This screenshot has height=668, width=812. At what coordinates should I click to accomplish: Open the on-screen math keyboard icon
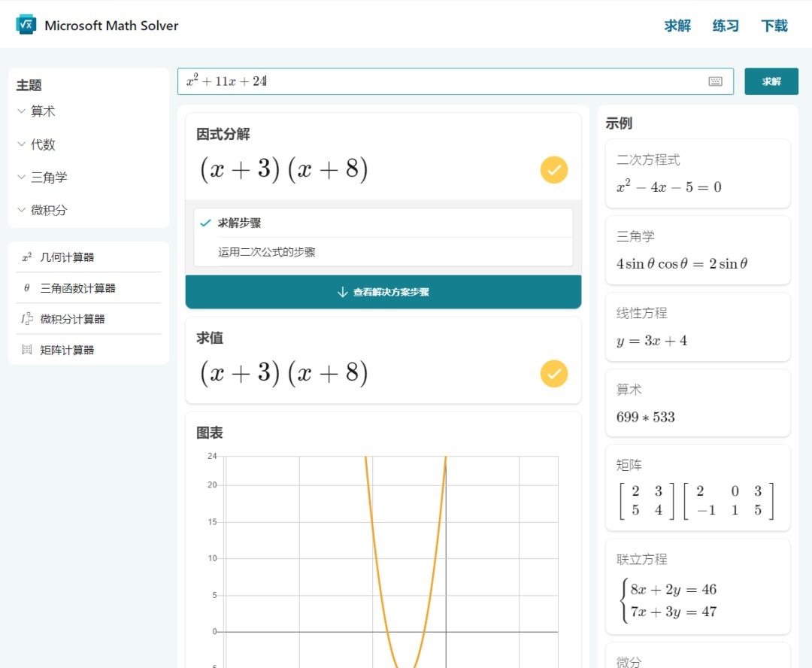pos(715,81)
